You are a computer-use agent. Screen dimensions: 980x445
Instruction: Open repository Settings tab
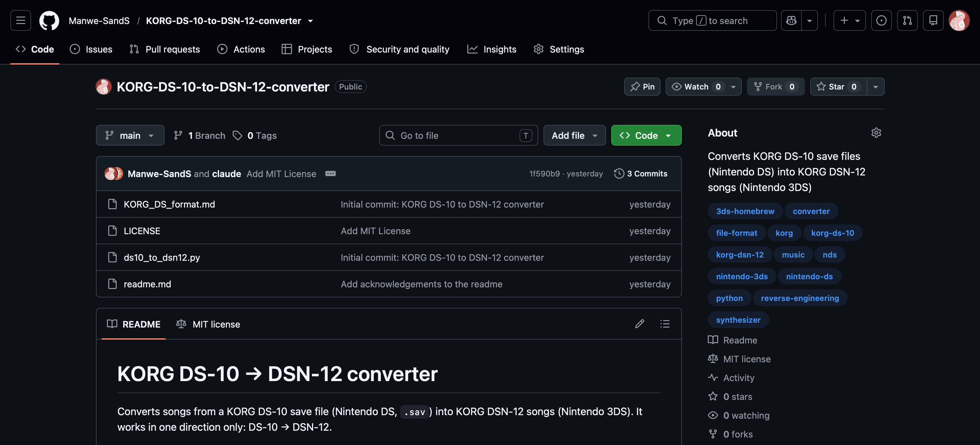tap(558, 49)
